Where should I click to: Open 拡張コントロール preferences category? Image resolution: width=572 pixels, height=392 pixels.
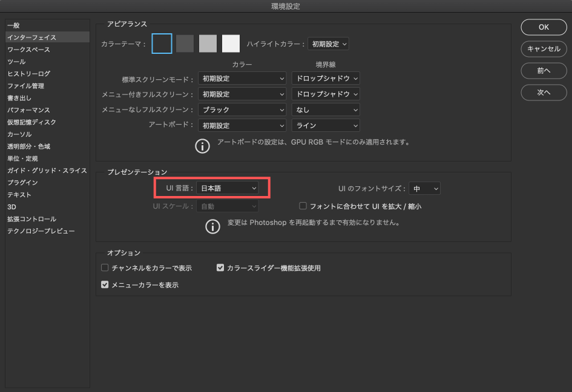(x=47, y=219)
